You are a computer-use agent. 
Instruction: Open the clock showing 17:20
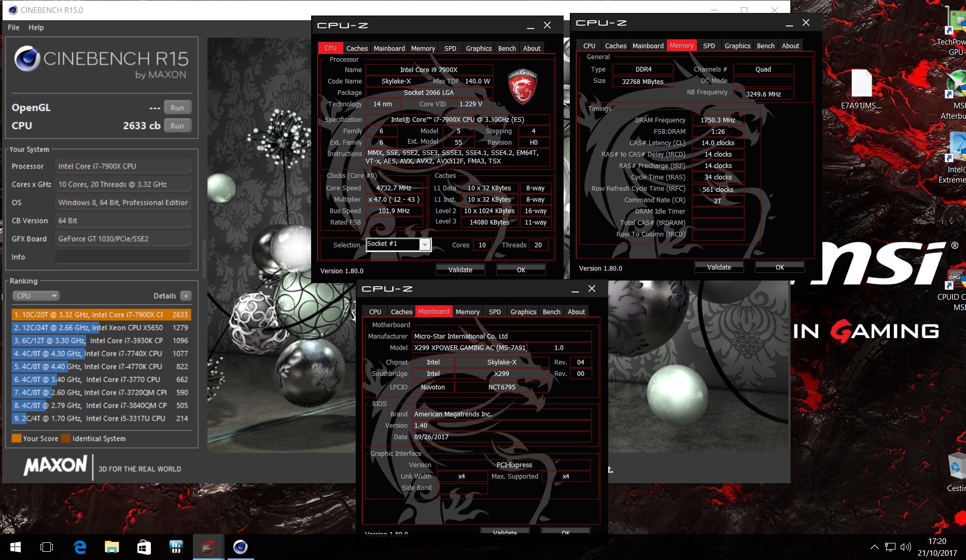pyautogui.click(x=937, y=547)
